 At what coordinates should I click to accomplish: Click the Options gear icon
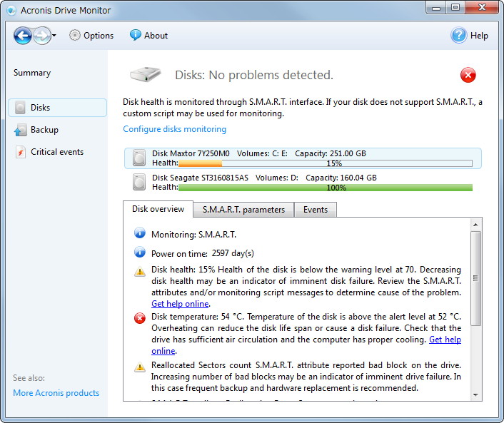pos(74,36)
